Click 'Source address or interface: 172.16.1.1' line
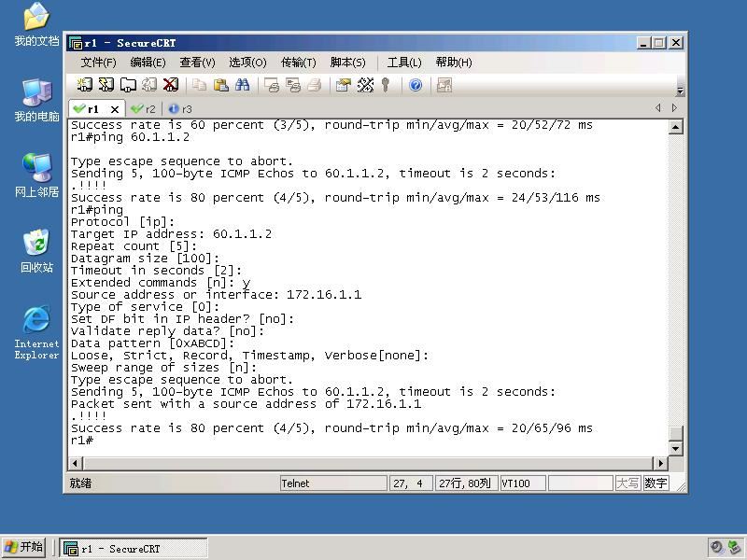Viewport: 747px width, 560px height. coord(216,295)
